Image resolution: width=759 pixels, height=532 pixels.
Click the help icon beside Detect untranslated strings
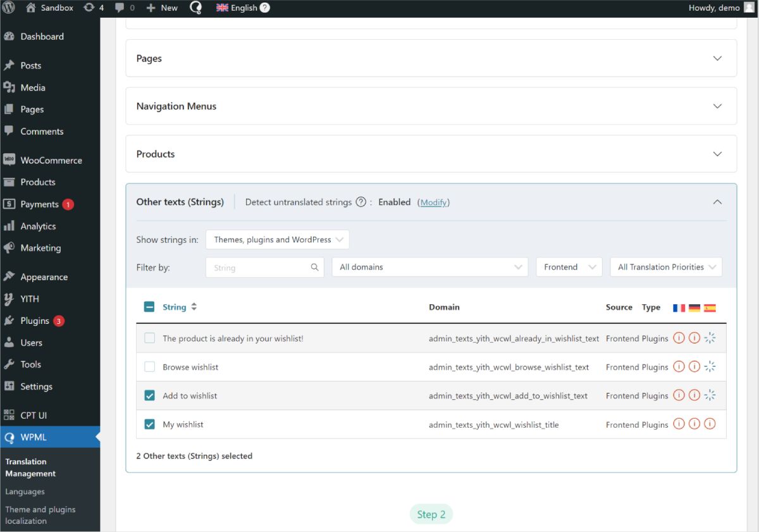[x=361, y=202]
